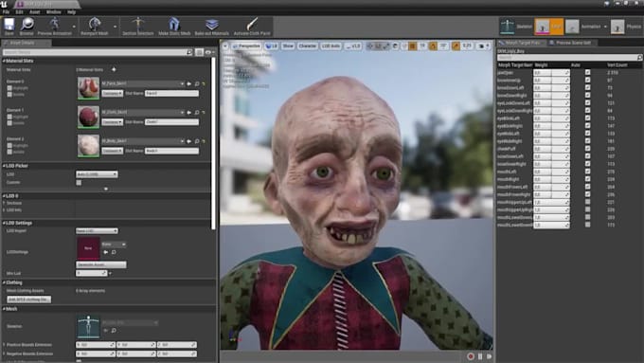Click the LOD Auto viewport button

(331, 46)
